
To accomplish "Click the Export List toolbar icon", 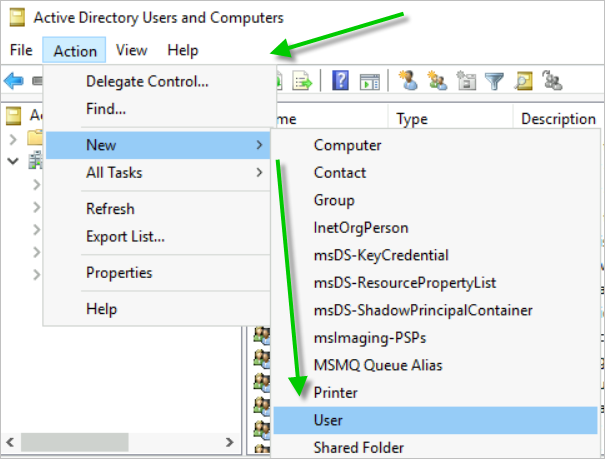I will point(302,81).
